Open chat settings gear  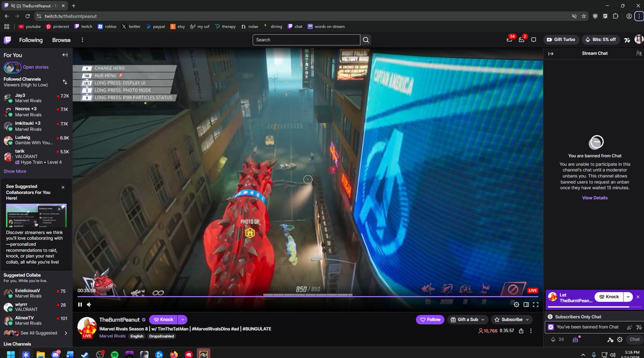pos(620,339)
